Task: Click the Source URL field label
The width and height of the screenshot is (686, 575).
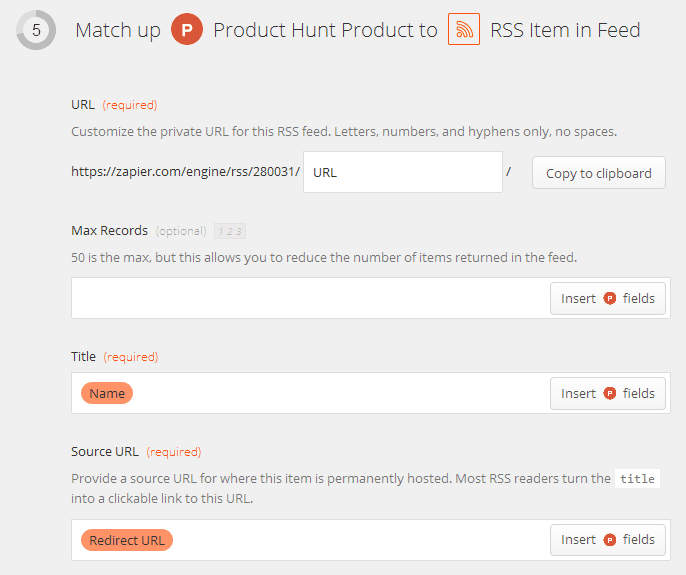Action: coord(105,451)
